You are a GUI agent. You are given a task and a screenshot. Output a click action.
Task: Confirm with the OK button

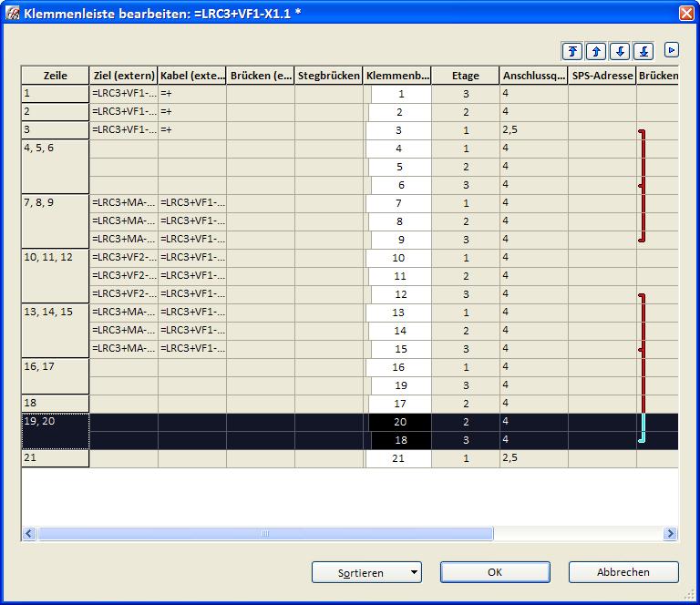[495, 572]
